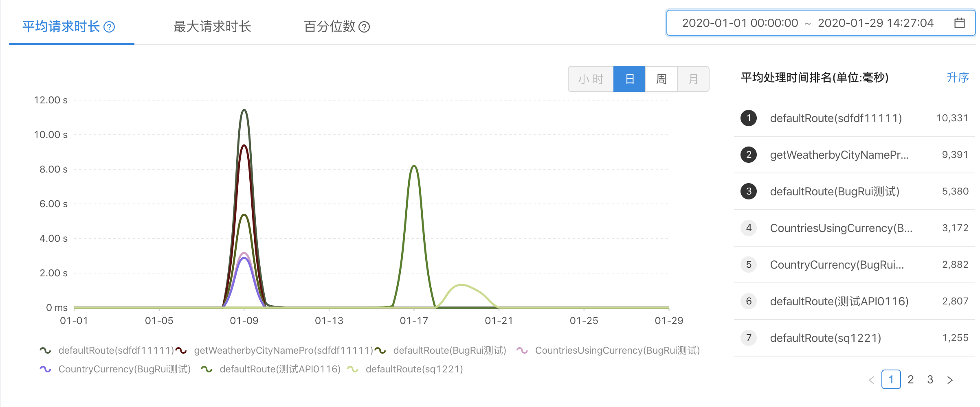Screen dimensions: 980x407
Task: Select the 日 granularity button
Action: [x=629, y=79]
